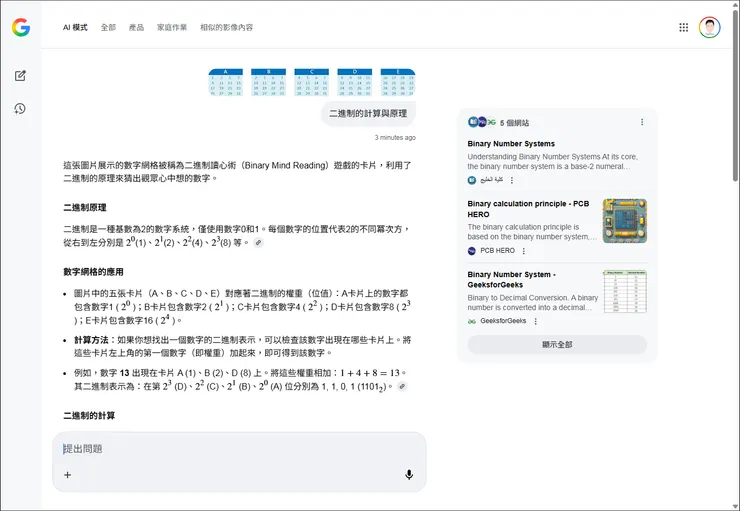
Task: Open options menu for Binary Number Systems source
Action: (x=512, y=180)
